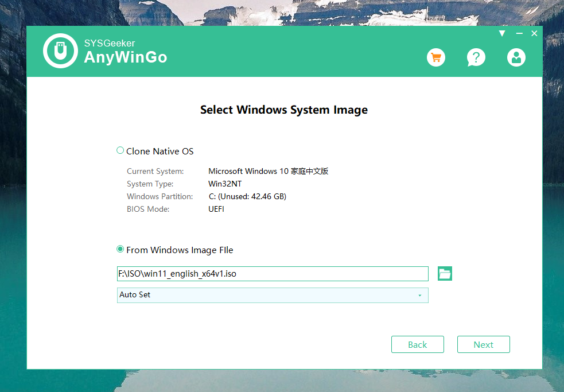Viewport: 564px width, 392px height.
Task: Open the title bar triangle menu
Action: tap(502, 33)
